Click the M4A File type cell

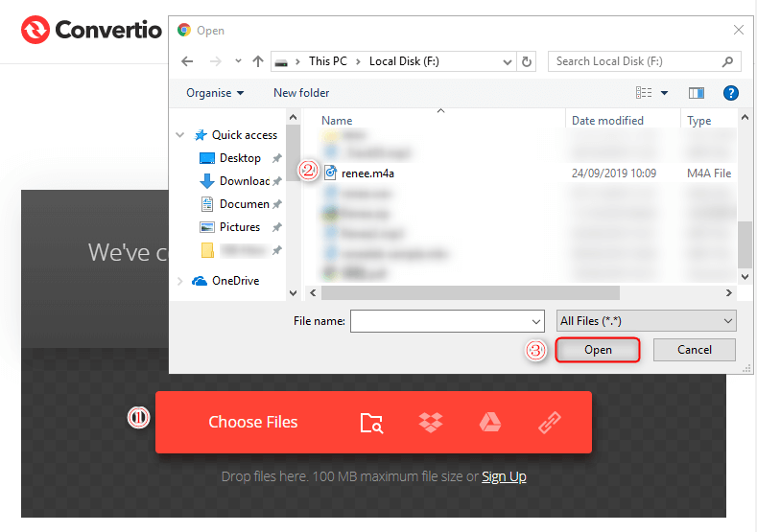[x=709, y=173]
